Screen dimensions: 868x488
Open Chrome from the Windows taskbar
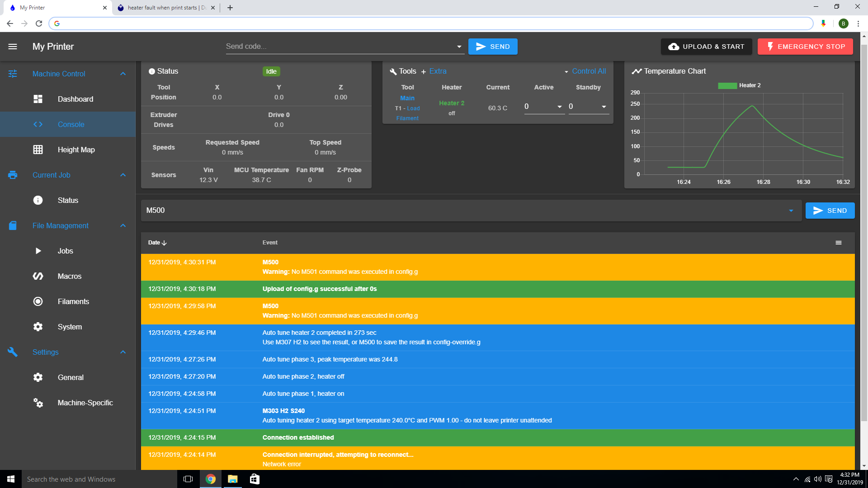click(211, 479)
